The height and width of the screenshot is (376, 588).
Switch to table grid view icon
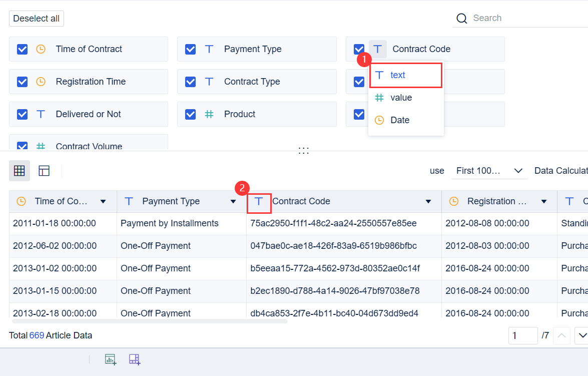click(20, 171)
